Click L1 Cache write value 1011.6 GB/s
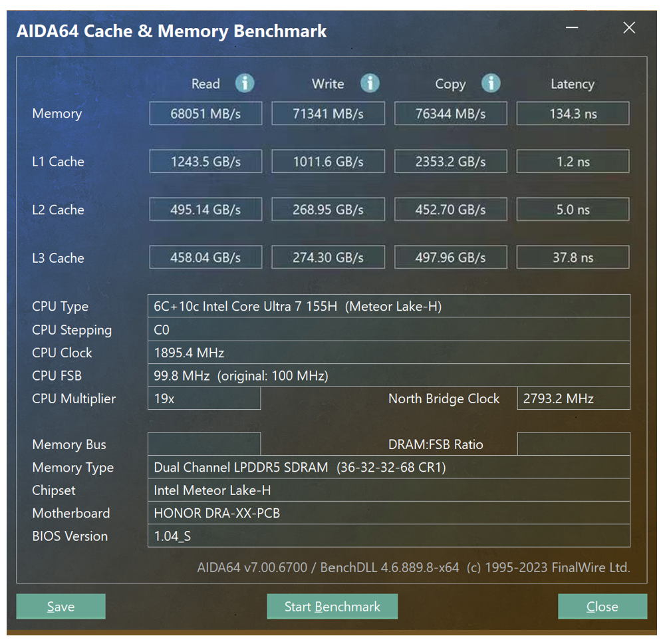This screenshot has height=644, width=665. (329, 161)
